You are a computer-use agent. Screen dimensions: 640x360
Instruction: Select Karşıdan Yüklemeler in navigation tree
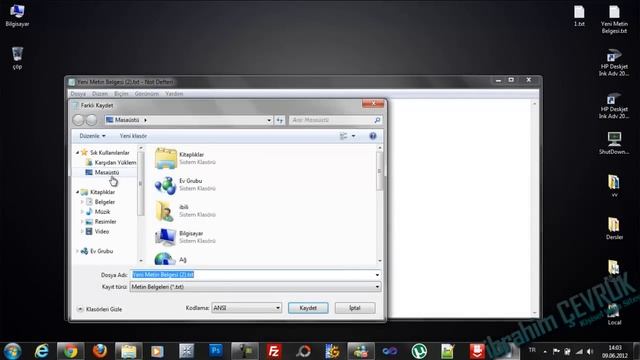coord(111,162)
